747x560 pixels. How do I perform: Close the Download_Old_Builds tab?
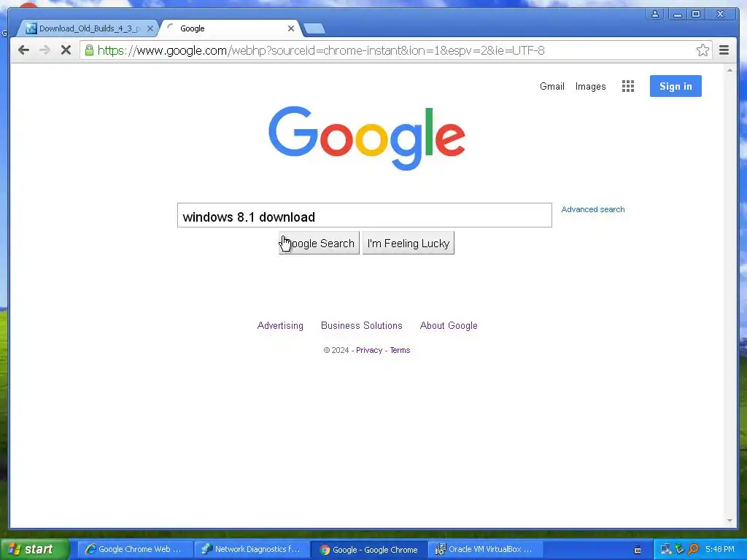pos(150,28)
